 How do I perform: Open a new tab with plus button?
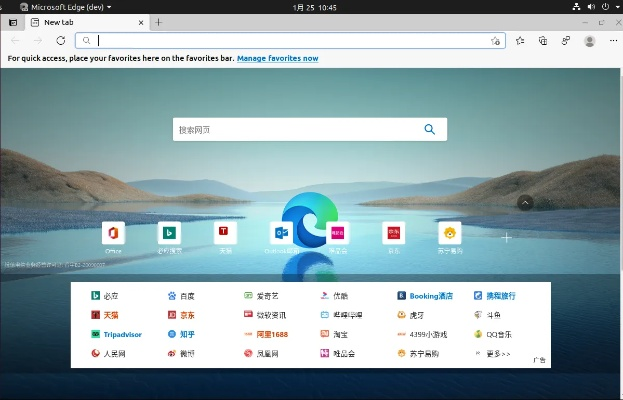coord(159,22)
